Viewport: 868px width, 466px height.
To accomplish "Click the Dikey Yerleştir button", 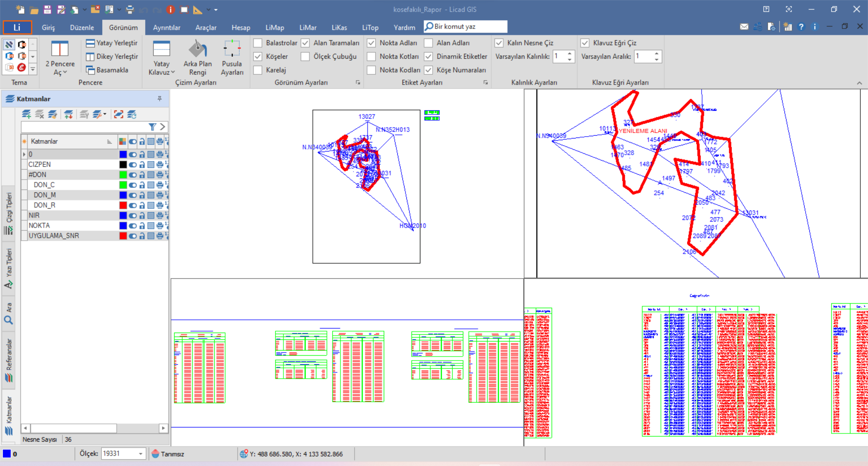I will [112, 57].
